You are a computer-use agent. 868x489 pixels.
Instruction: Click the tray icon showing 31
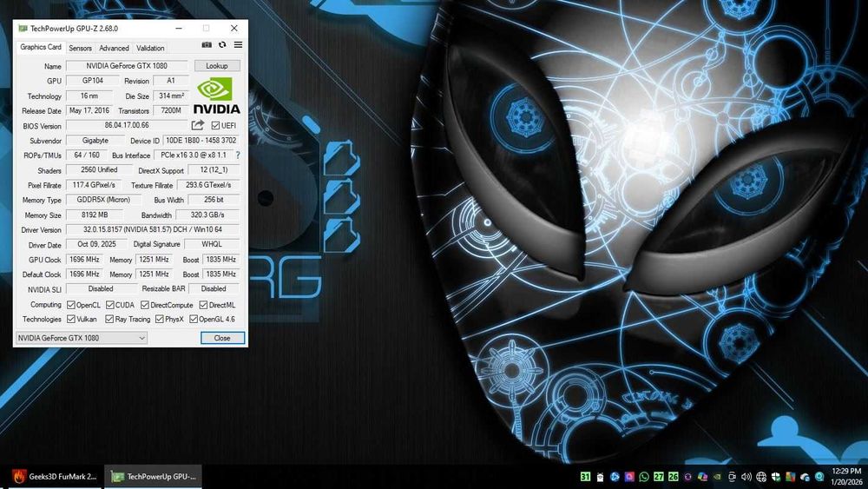pos(585,476)
